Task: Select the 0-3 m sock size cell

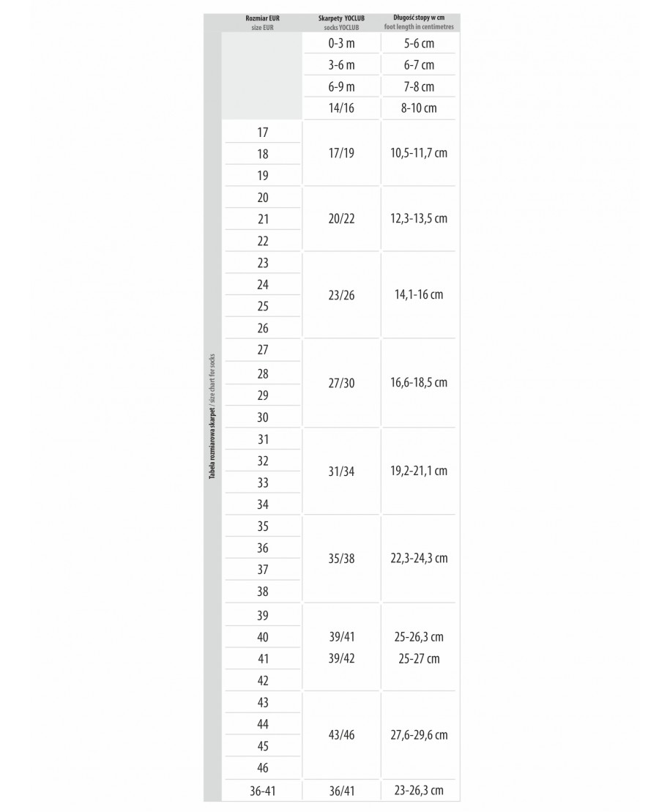Action: tap(341, 43)
